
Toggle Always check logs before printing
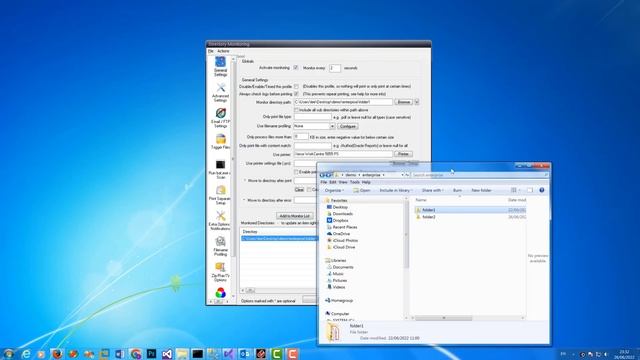pyautogui.click(x=296, y=94)
